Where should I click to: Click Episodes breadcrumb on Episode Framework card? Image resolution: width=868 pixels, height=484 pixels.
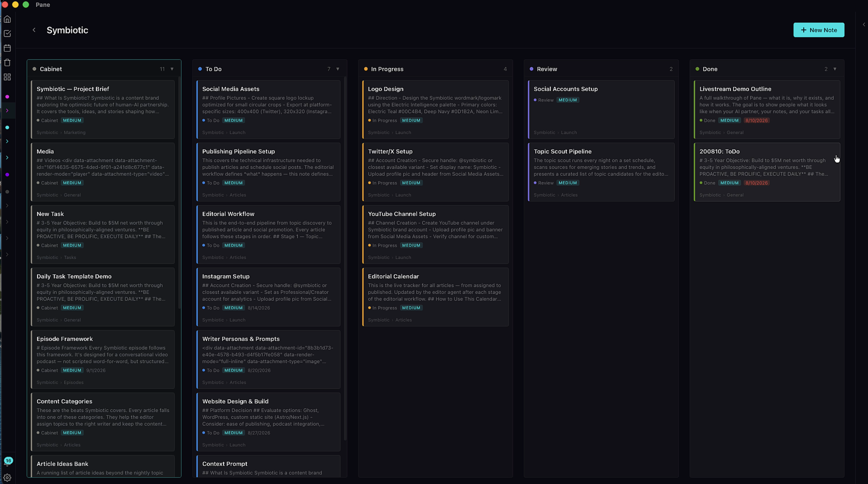74,382
